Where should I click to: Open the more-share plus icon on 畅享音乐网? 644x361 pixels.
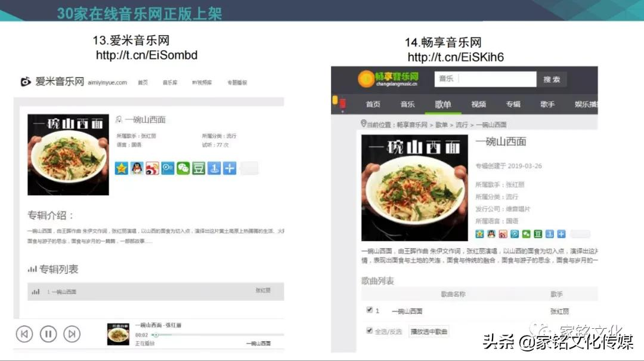click(x=561, y=234)
